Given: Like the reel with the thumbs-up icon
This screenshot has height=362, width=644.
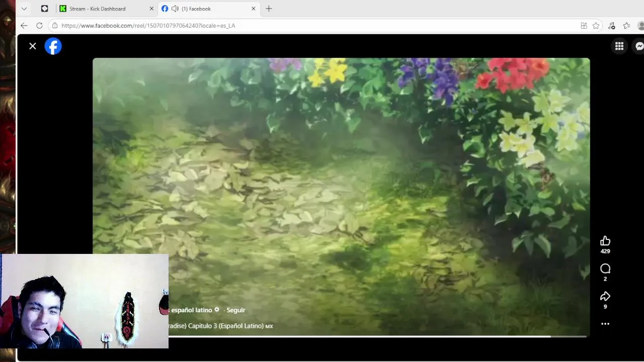Looking at the screenshot, I should tap(605, 241).
